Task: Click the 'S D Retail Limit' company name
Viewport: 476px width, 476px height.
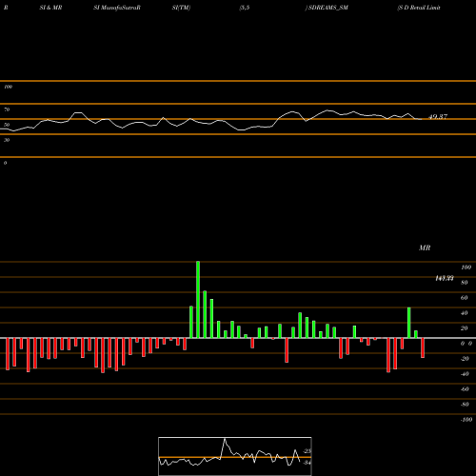Action: pyautogui.click(x=419, y=8)
